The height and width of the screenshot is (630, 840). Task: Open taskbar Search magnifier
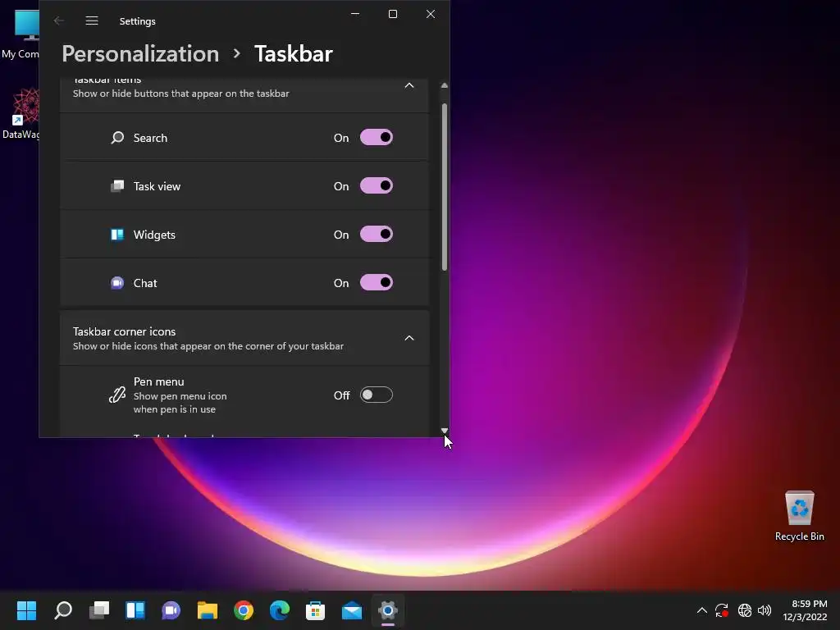click(x=63, y=609)
